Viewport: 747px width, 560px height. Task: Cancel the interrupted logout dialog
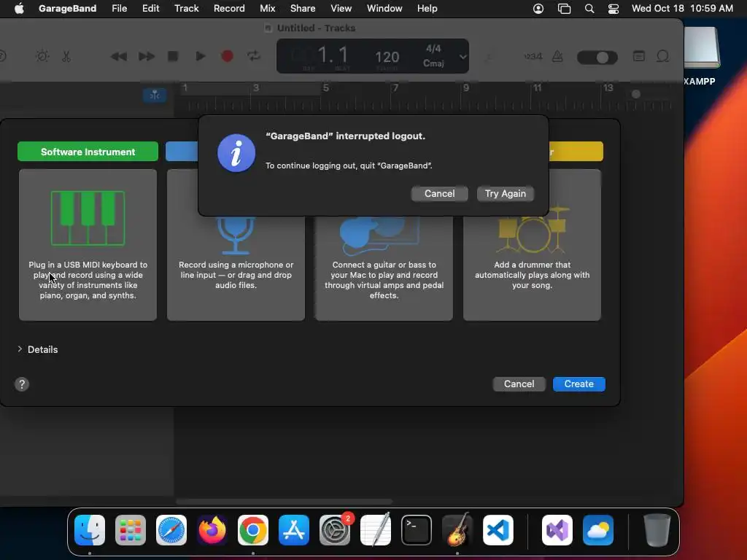439,194
